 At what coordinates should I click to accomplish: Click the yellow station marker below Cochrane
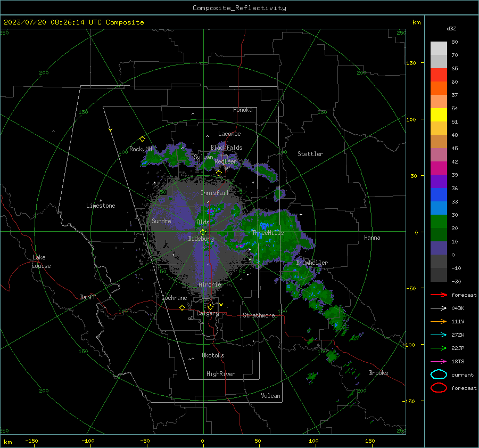[183, 307]
